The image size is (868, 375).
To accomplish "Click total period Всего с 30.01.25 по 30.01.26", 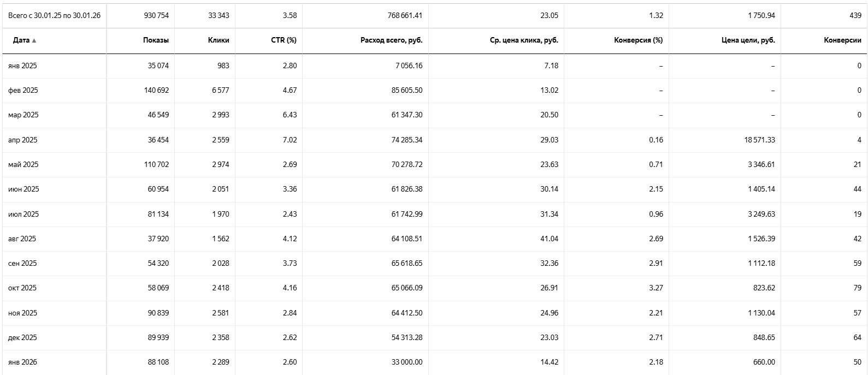I will 54,16.
